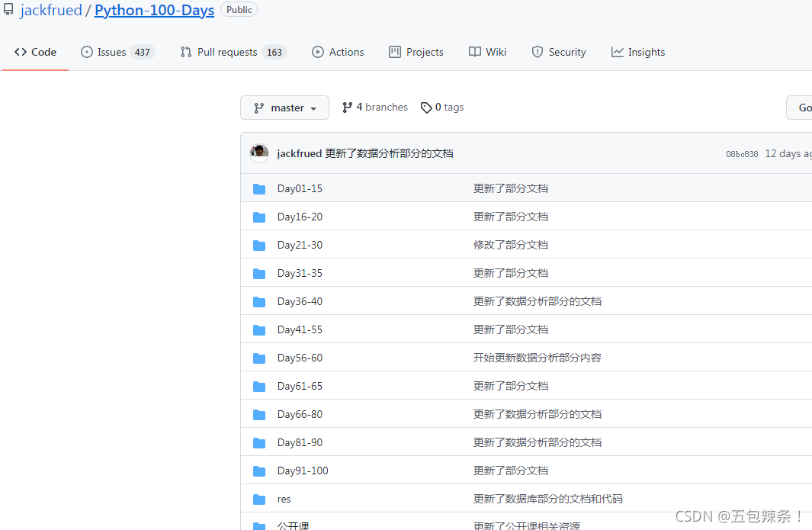This screenshot has height=530, width=812.
Task: Open the Day91-100 folder icon
Action: [x=259, y=471]
